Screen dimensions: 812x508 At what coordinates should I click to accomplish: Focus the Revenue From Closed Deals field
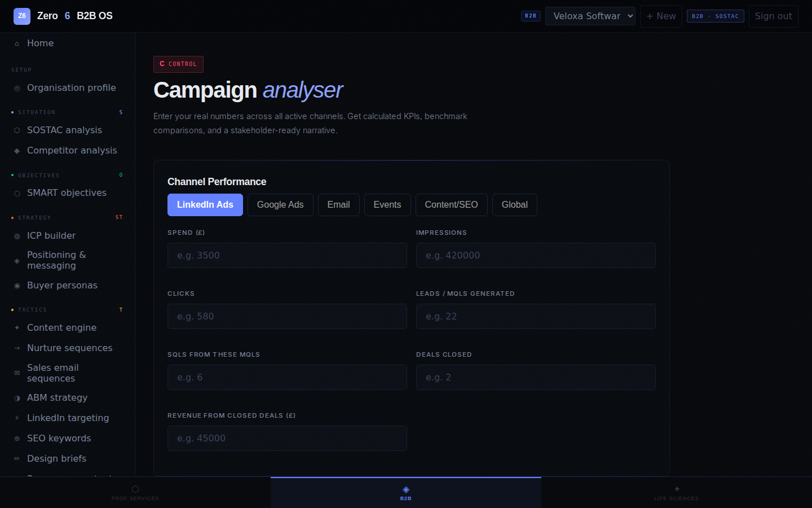pyautogui.click(x=287, y=439)
